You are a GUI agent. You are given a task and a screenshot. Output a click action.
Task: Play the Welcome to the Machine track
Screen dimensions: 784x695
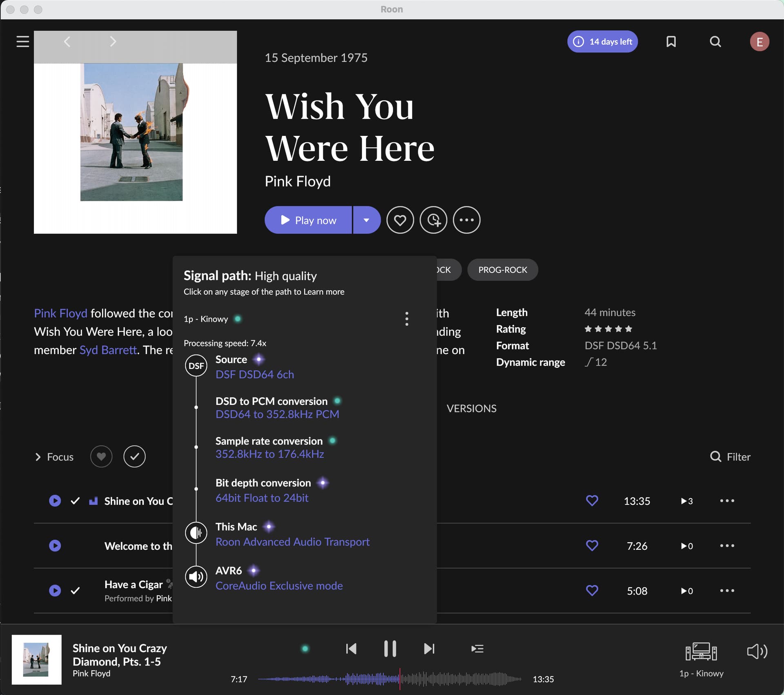pos(55,546)
